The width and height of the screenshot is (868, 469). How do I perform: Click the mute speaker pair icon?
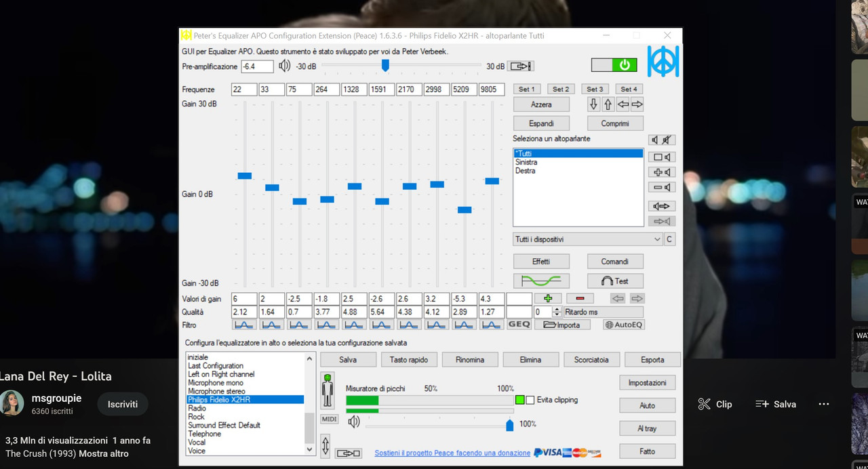[x=662, y=140]
